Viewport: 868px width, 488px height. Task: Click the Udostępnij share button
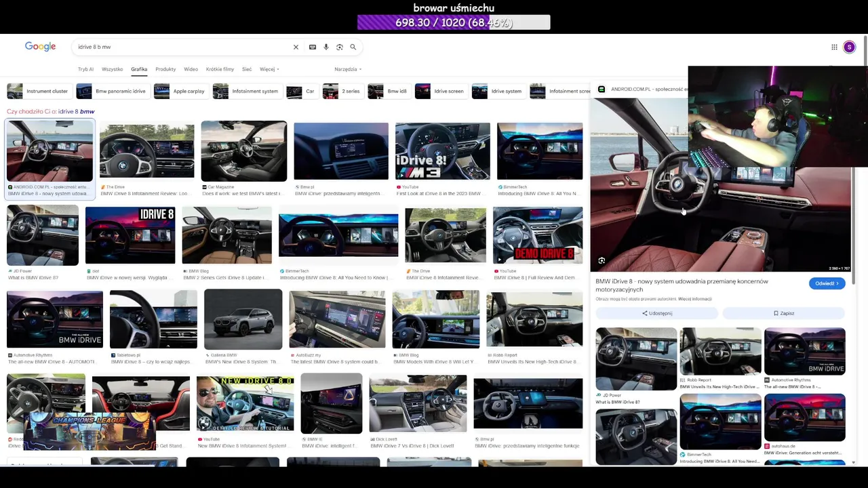pyautogui.click(x=656, y=313)
